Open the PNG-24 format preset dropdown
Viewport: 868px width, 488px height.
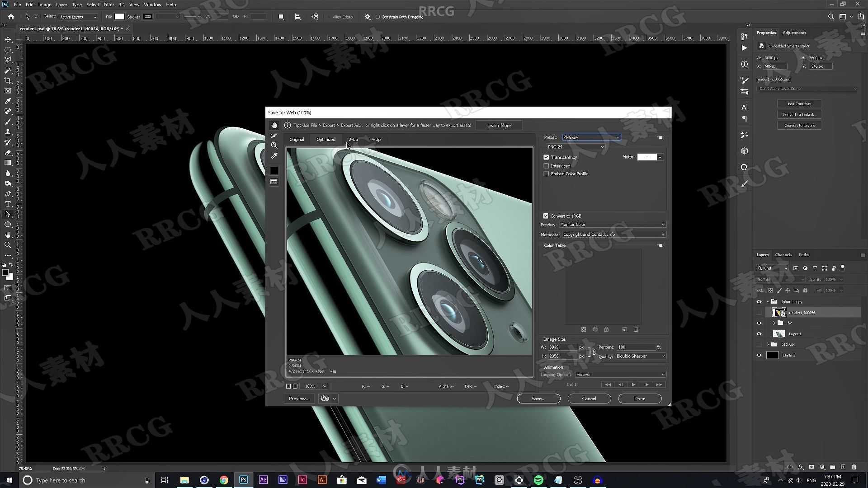pyautogui.click(x=590, y=137)
